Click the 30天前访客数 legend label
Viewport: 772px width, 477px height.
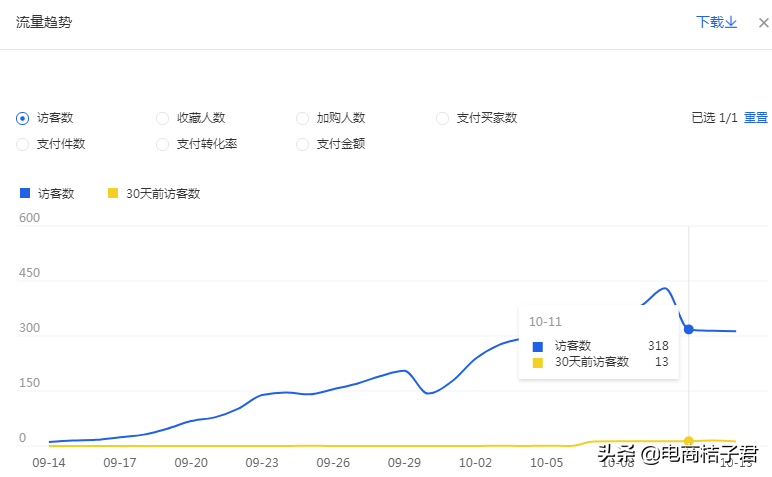[163, 193]
